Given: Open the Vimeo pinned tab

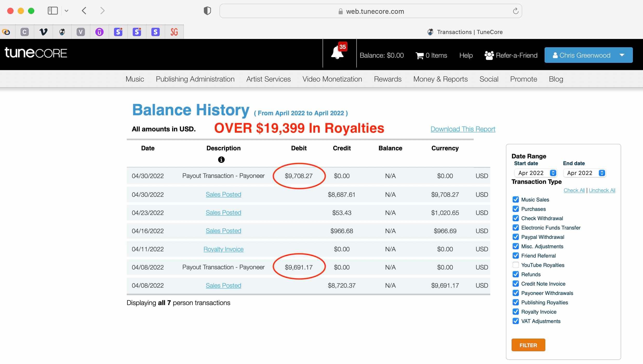Looking at the screenshot, I should click(43, 32).
